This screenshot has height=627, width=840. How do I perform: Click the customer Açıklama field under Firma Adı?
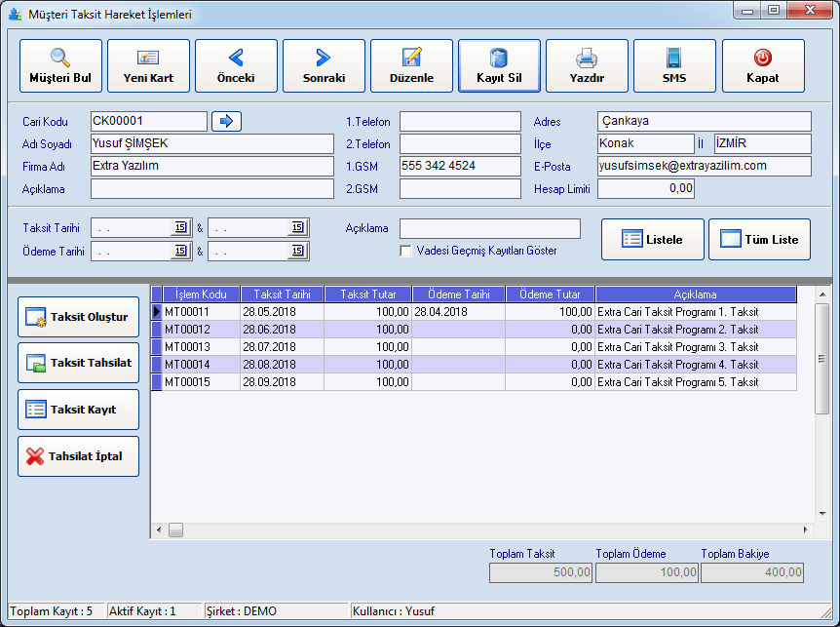pos(212,188)
